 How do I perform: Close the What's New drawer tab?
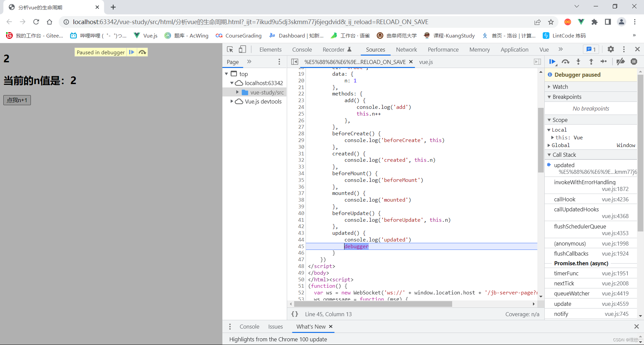(331, 326)
